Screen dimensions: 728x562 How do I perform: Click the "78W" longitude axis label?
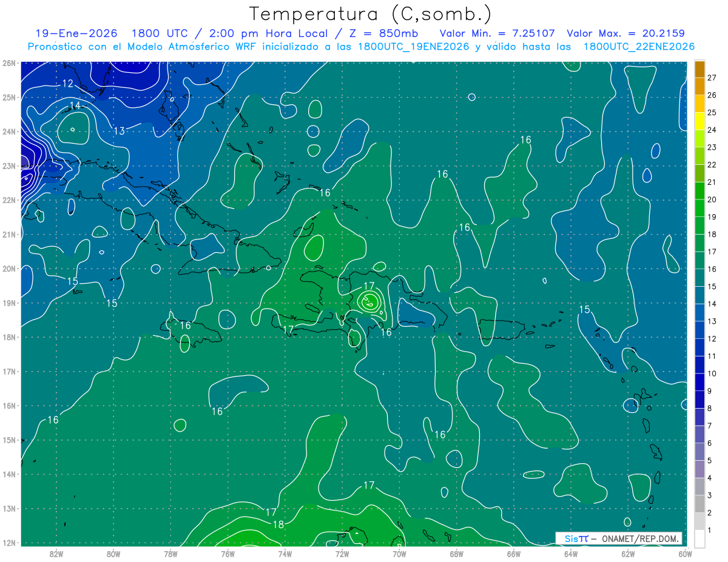pos(170,554)
